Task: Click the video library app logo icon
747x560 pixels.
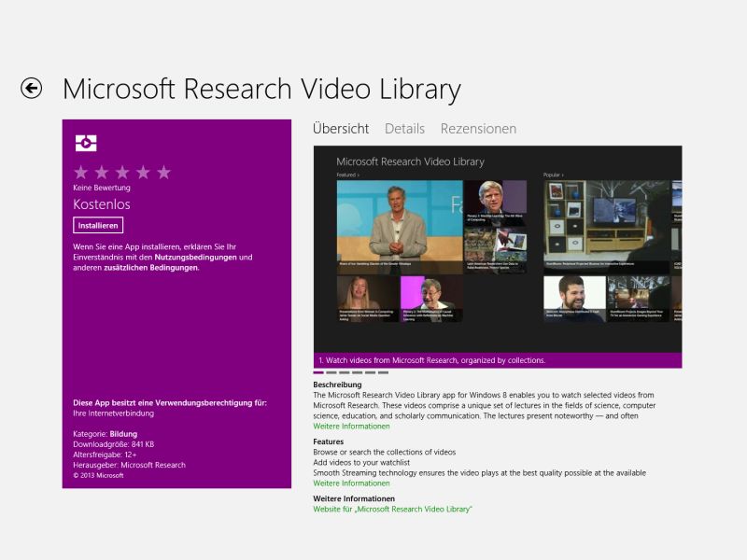Action: 86,143
